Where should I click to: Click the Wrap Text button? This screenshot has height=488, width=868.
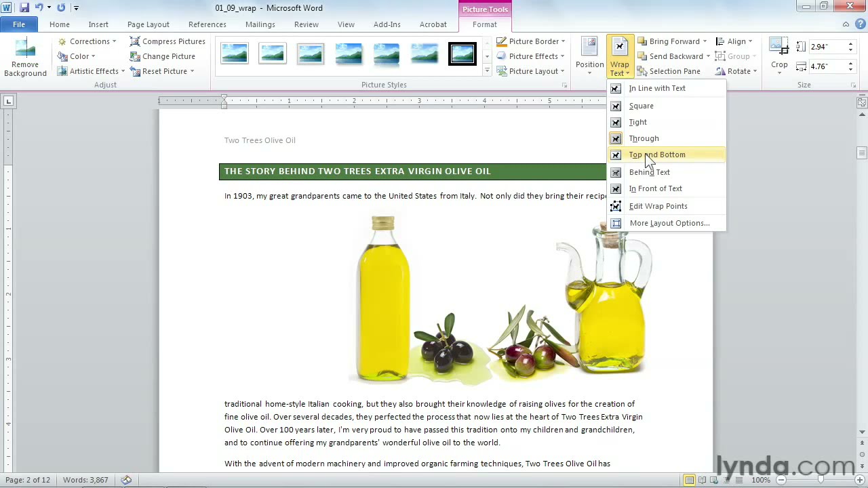[x=620, y=57]
